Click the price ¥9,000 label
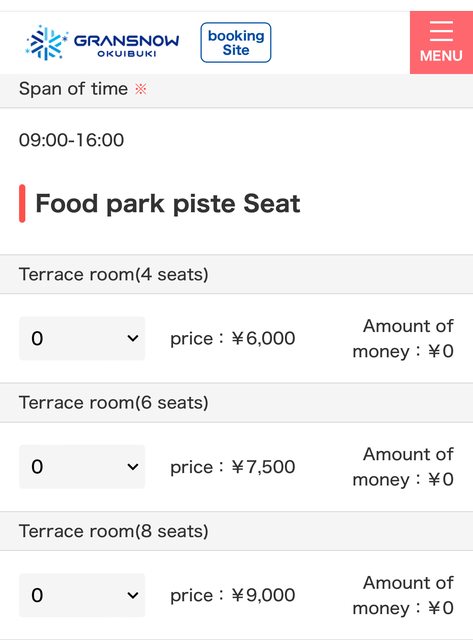 point(233,595)
